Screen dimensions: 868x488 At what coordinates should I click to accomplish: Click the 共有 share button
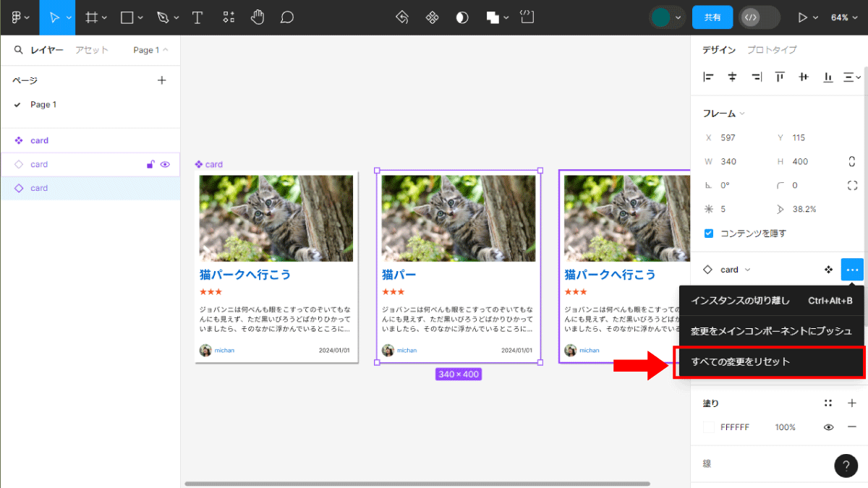712,17
